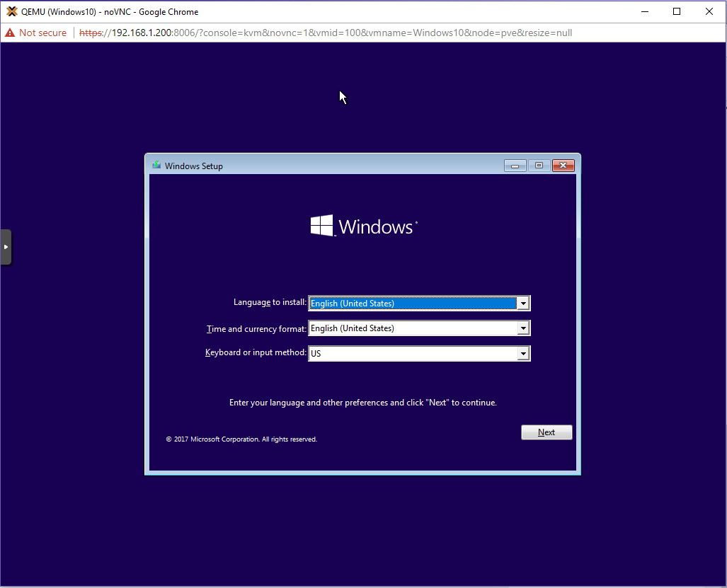Open the 'Keyboard or input method' dropdown
Image resolution: width=727 pixels, height=588 pixels.
point(523,352)
